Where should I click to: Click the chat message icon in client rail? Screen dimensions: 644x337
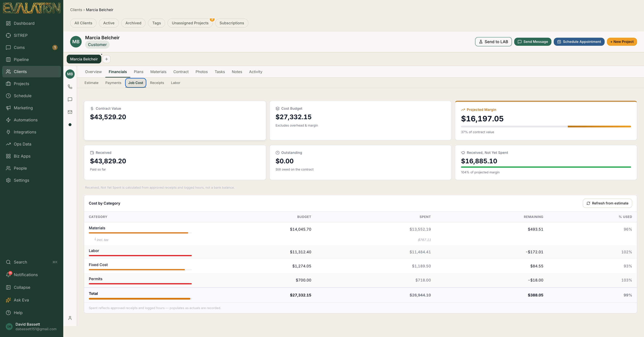click(x=70, y=100)
